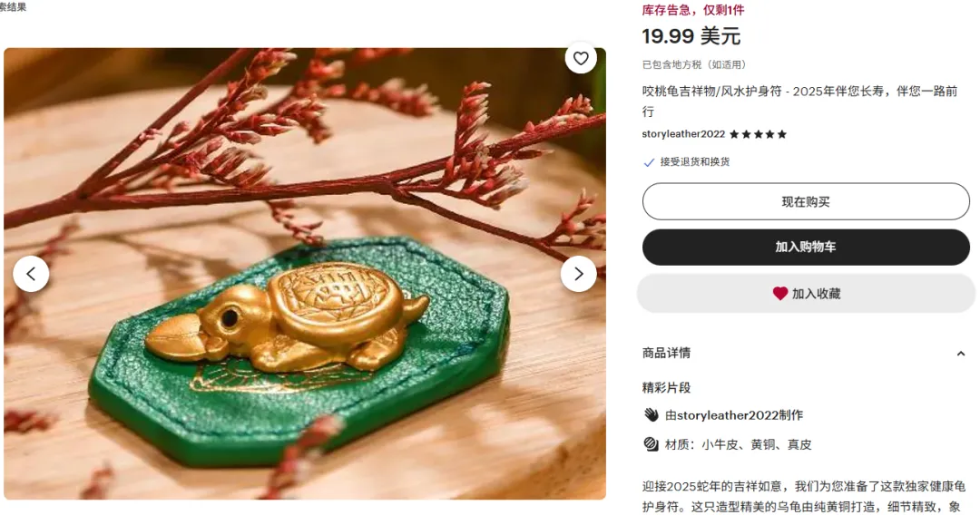Click the five-star seller rating
Image resolution: width=980 pixels, height=515 pixels.
758,134
